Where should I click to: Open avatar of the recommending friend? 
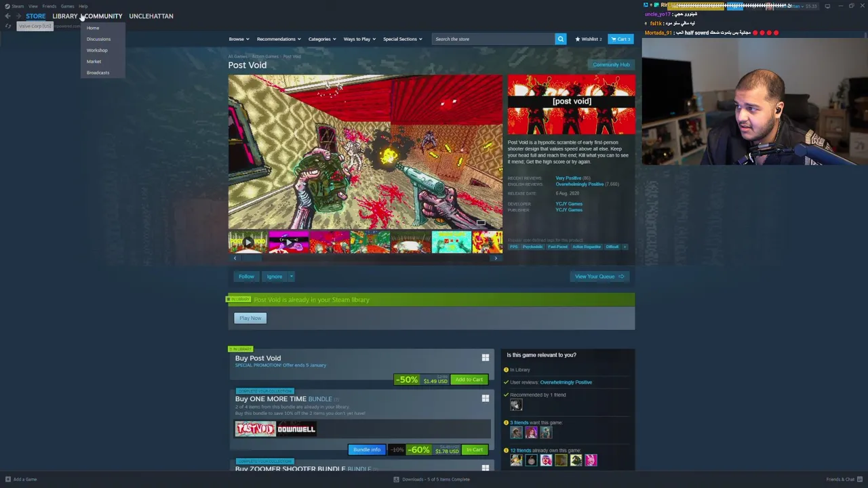pyautogui.click(x=516, y=405)
